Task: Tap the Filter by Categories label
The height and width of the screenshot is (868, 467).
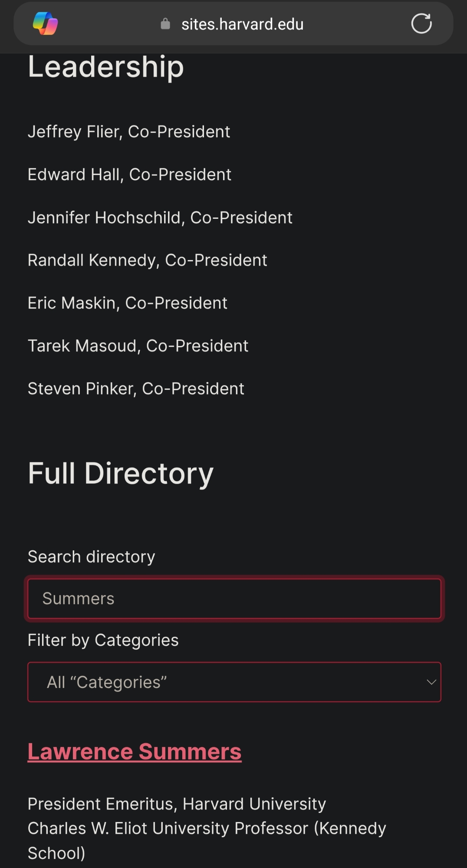Action: pyautogui.click(x=103, y=640)
